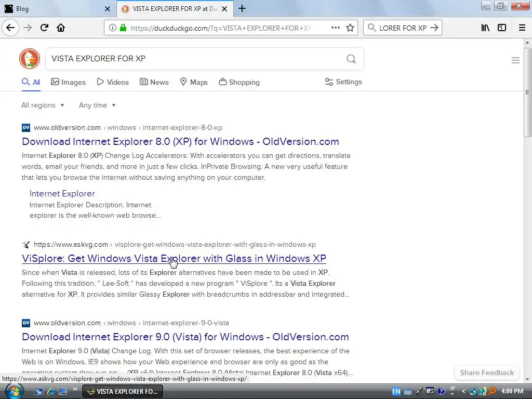This screenshot has width=532, height=399.
Task: Click the oldversion favicon of the Explorer 9.0 result
Action: click(x=26, y=323)
